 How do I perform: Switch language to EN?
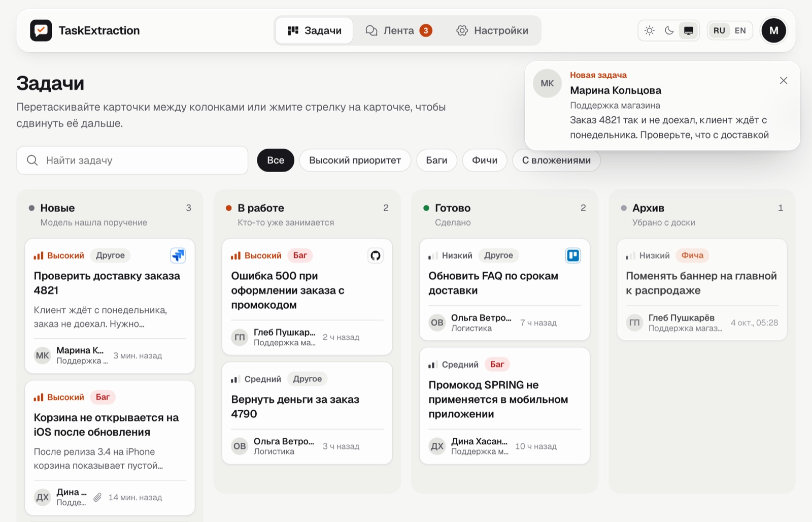pyautogui.click(x=740, y=30)
